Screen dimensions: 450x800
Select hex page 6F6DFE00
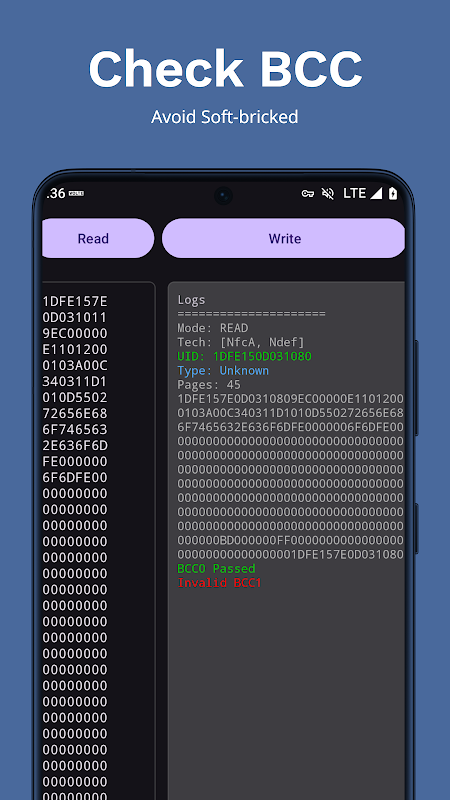75,478
